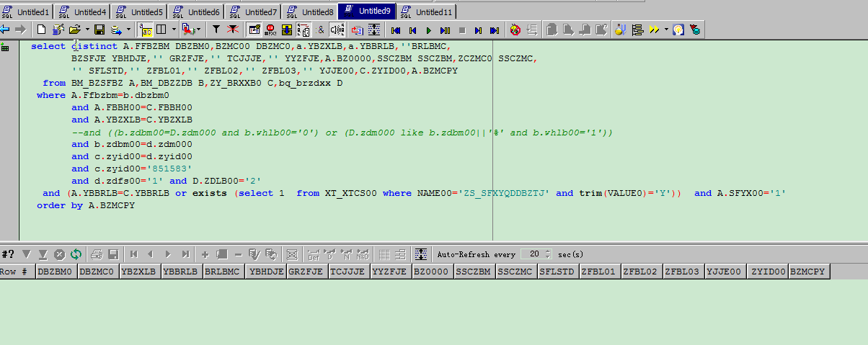868x345 pixels.
Task: Click the lightbulb hint icon
Action: tap(678, 30)
